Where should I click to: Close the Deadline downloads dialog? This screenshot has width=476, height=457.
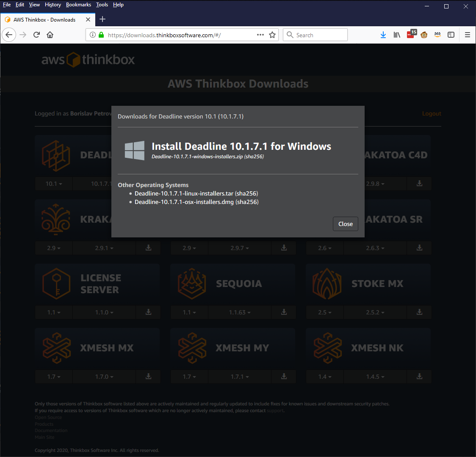click(x=345, y=224)
